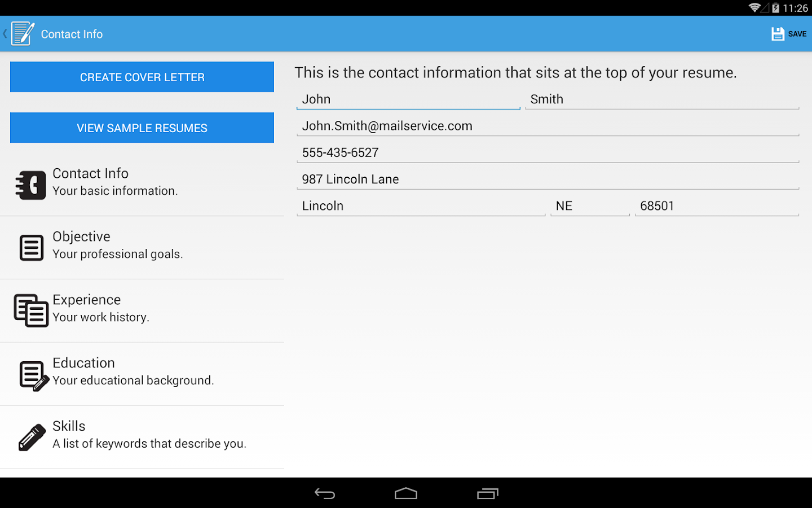Edit the zip code field 68501

coord(717,206)
